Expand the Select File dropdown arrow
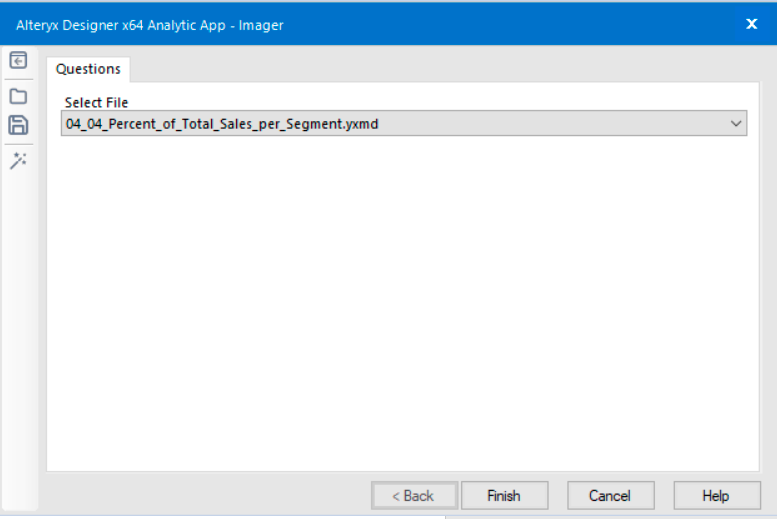777x519 pixels. [x=736, y=123]
